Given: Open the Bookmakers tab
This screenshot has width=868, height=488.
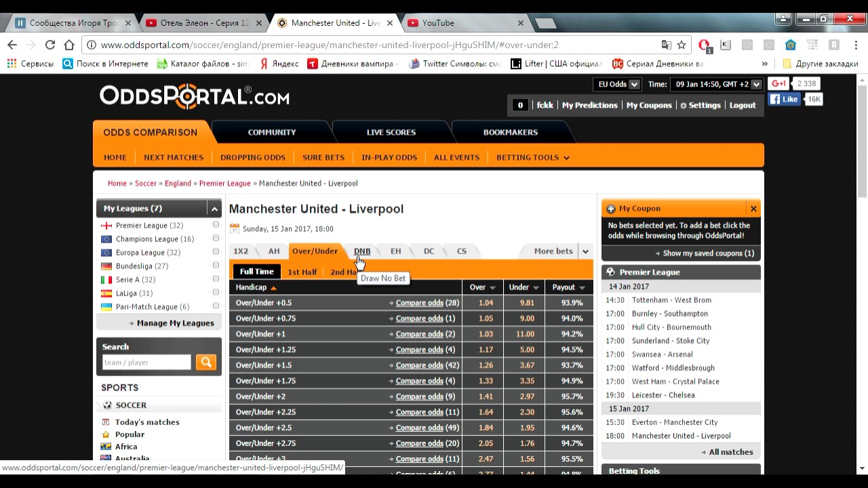Looking at the screenshot, I should [x=510, y=132].
